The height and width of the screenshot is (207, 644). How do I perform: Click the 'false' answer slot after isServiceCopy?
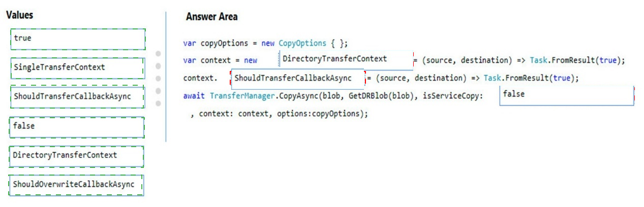coord(566,95)
